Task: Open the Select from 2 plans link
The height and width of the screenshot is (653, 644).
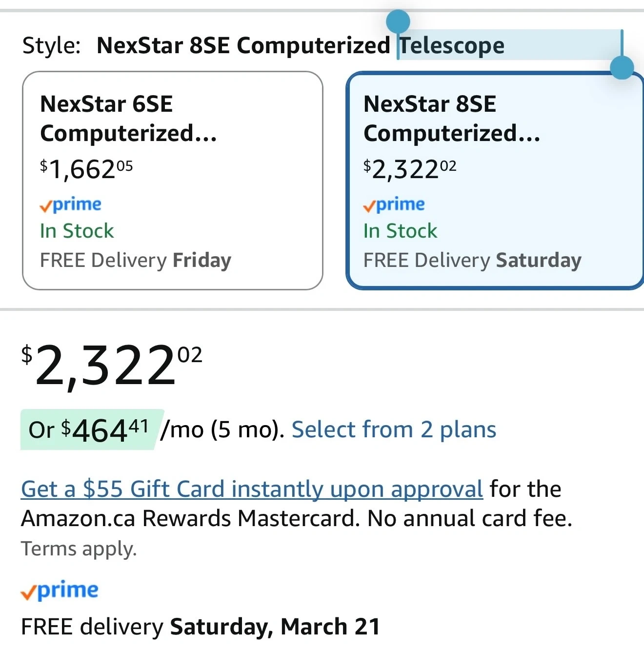Action: (x=394, y=430)
